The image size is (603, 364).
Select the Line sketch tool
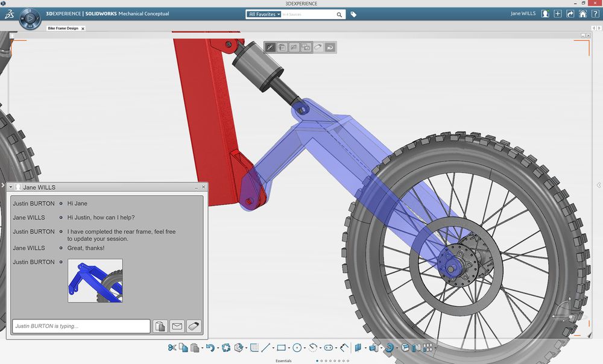(x=265, y=348)
